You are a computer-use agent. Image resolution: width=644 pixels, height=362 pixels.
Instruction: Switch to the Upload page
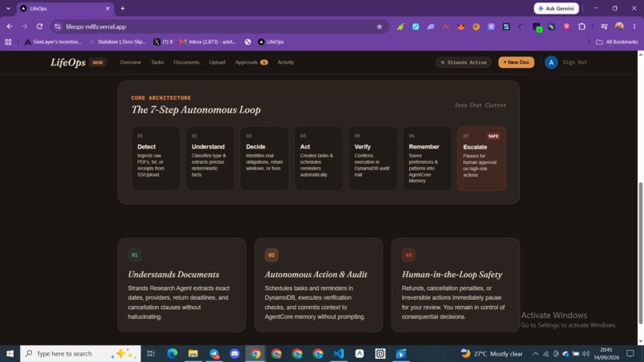click(x=217, y=62)
